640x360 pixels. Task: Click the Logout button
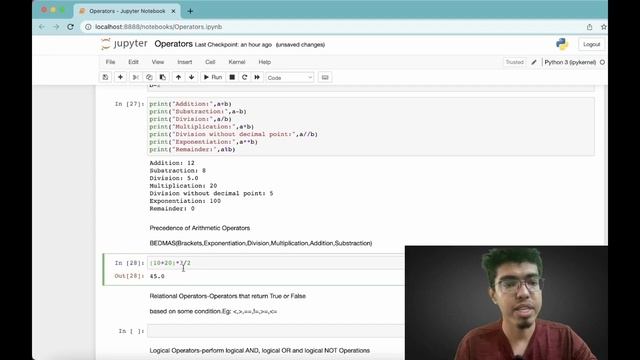(x=591, y=44)
